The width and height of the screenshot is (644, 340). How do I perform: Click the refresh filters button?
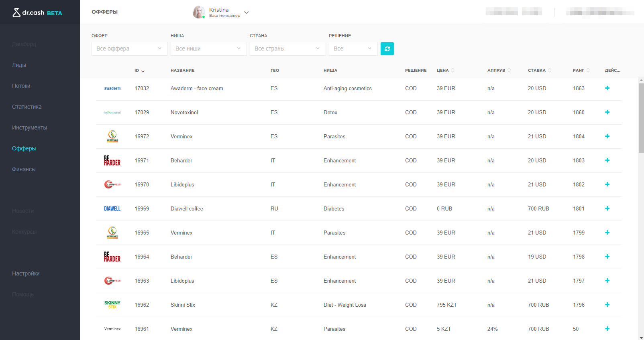(387, 49)
